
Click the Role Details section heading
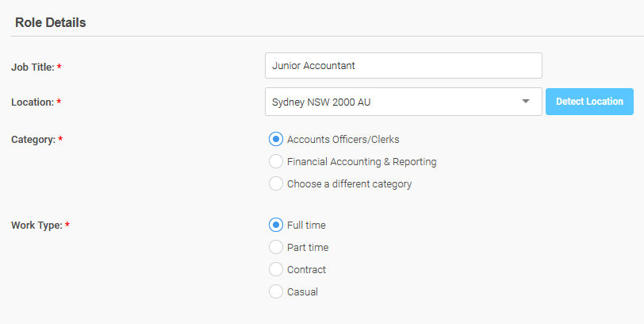coord(51,22)
